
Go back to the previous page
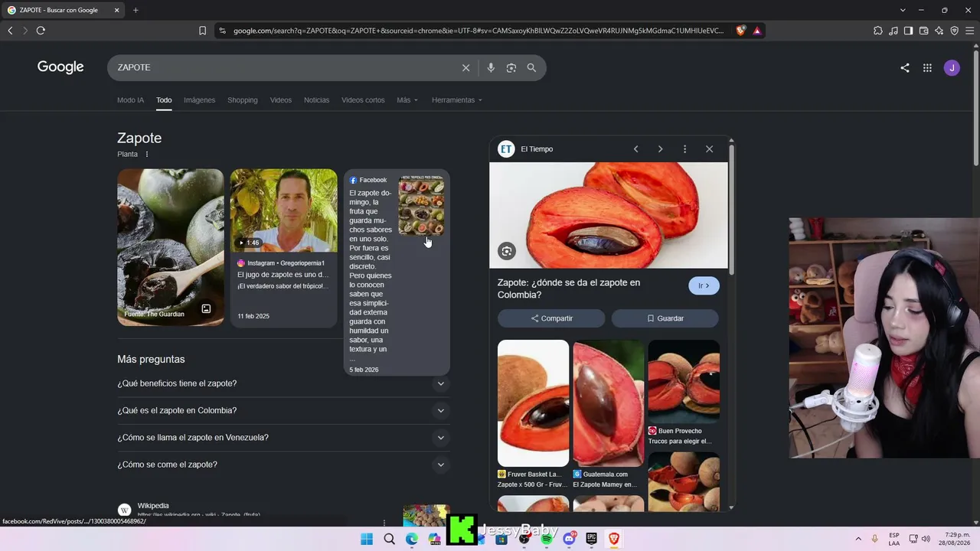tap(10, 31)
